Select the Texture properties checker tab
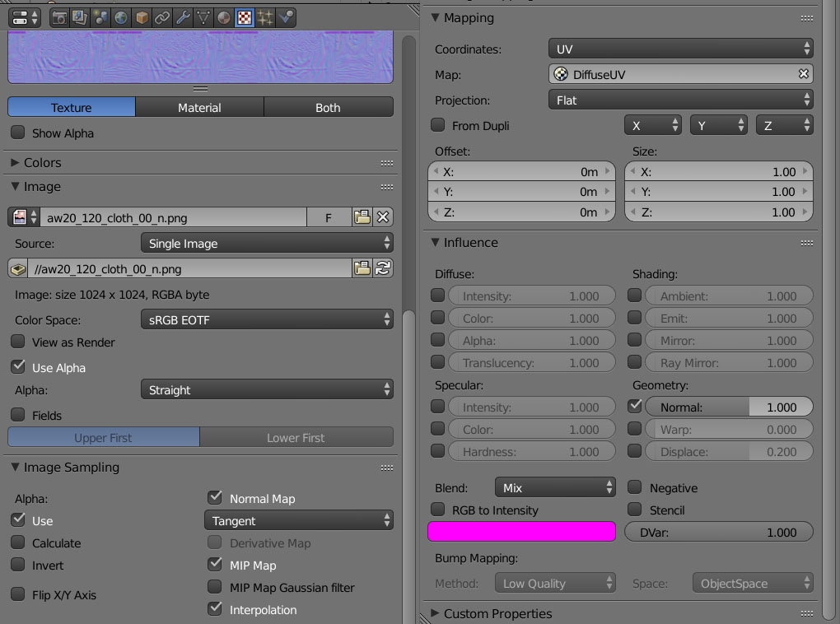Screen dimensions: 840x624 point(245,17)
